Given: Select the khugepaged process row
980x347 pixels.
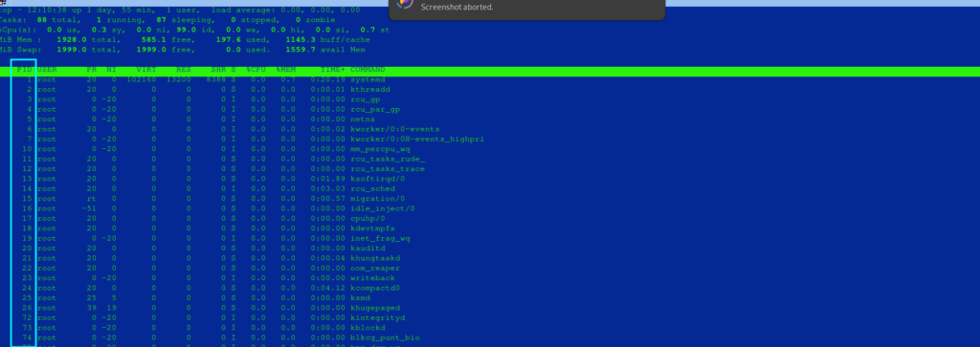Looking at the screenshot, I should 490,308.
